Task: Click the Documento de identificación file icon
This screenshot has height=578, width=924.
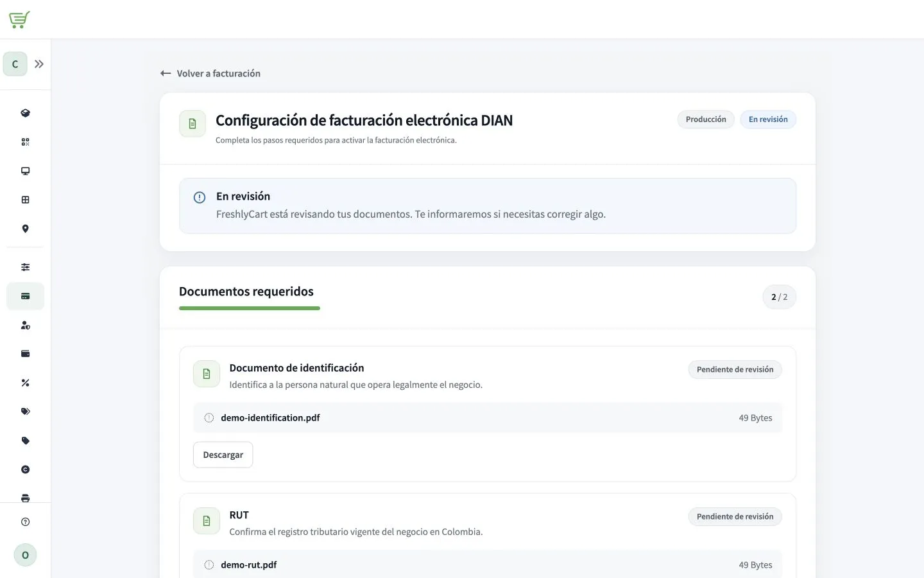Action: [x=207, y=374]
